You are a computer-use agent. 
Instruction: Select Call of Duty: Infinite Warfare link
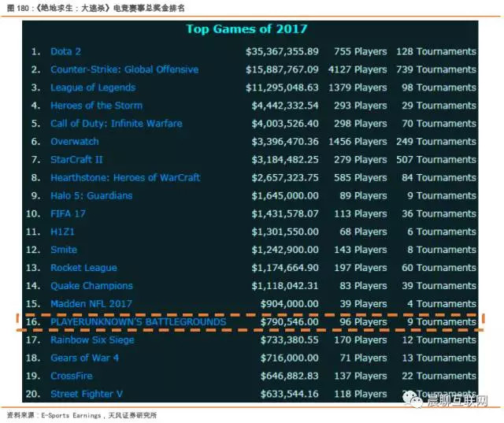click(117, 124)
